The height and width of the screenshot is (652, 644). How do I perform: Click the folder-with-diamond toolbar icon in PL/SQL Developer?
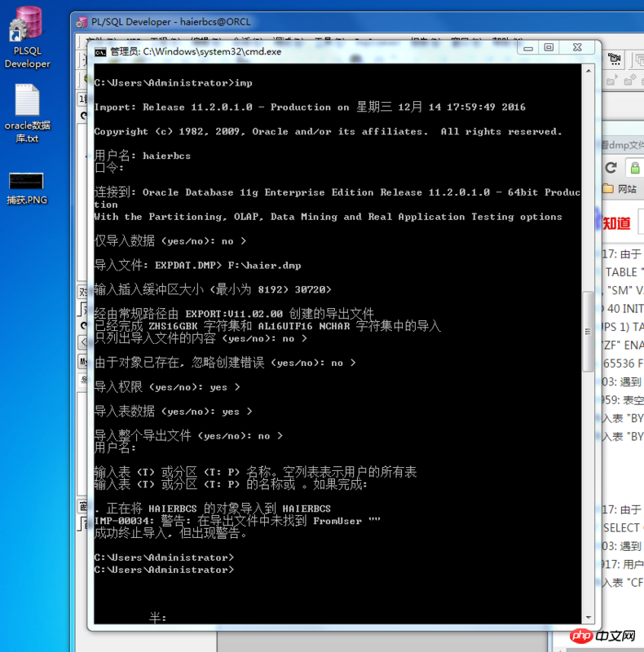pos(630,79)
